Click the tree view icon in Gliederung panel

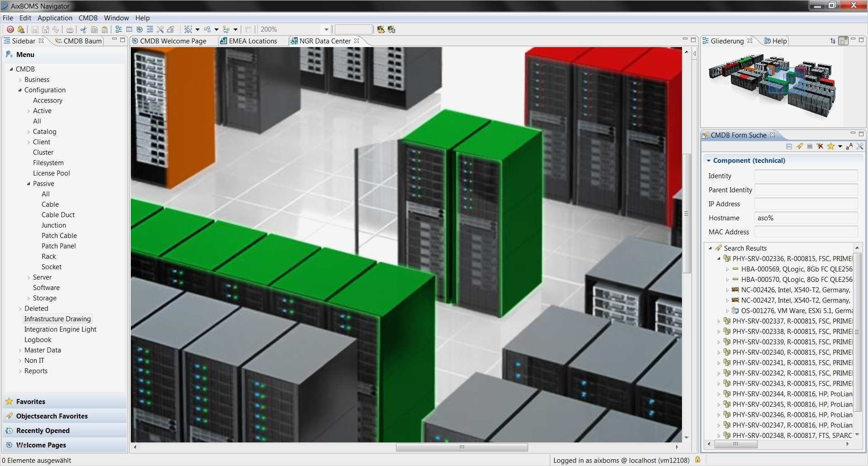click(833, 41)
